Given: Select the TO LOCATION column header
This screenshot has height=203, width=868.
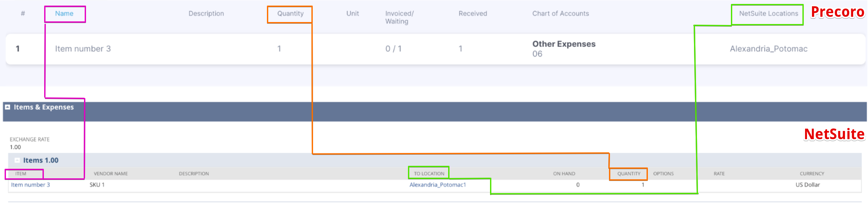Looking at the screenshot, I should tap(429, 173).
